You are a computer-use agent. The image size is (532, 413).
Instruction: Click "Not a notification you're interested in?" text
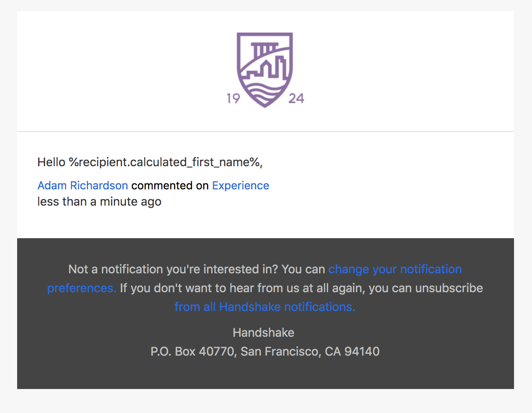pos(173,269)
